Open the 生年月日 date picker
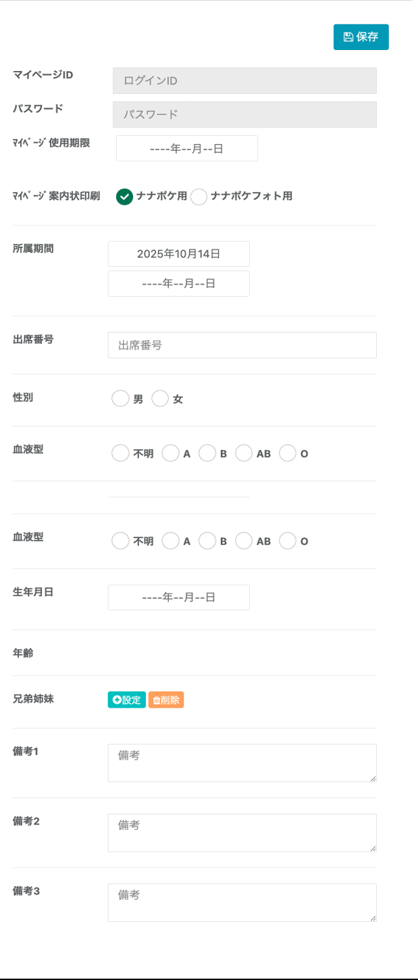This screenshot has width=418, height=980. pos(178,597)
